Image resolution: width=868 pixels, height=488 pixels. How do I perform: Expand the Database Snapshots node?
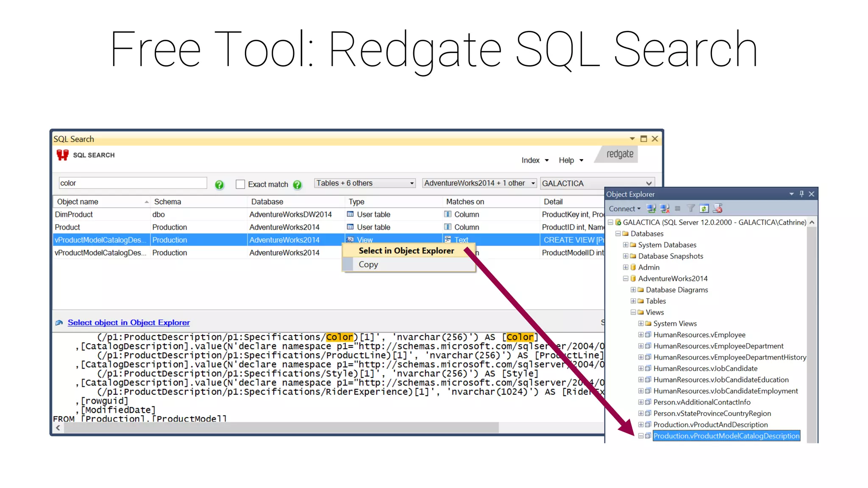coord(626,256)
